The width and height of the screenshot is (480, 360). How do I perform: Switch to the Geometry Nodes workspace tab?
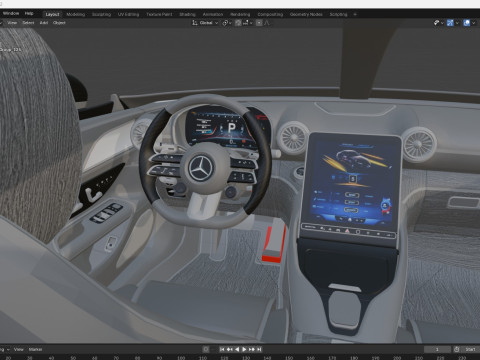[306, 14]
